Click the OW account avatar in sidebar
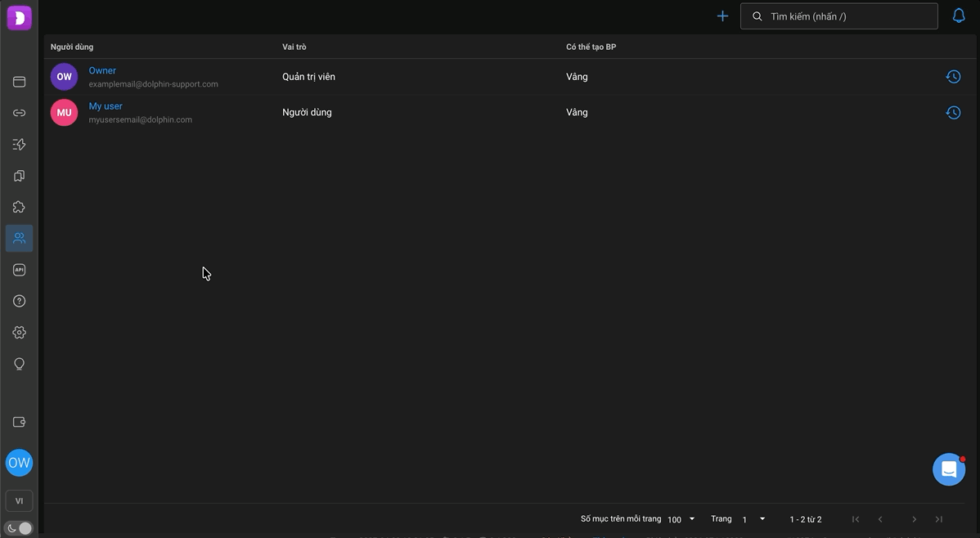The width and height of the screenshot is (980, 538). coord(20,463)
